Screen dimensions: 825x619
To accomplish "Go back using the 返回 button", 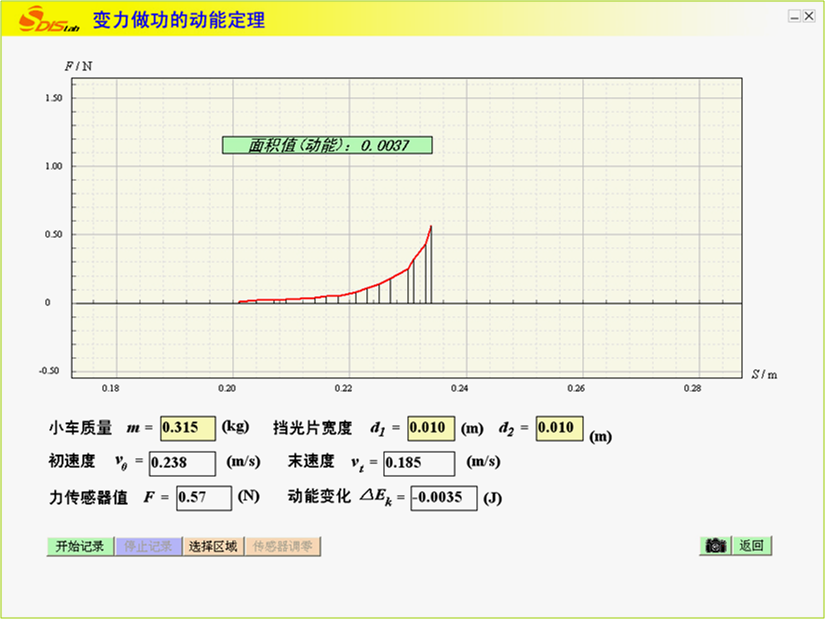I will click(751, 546).
